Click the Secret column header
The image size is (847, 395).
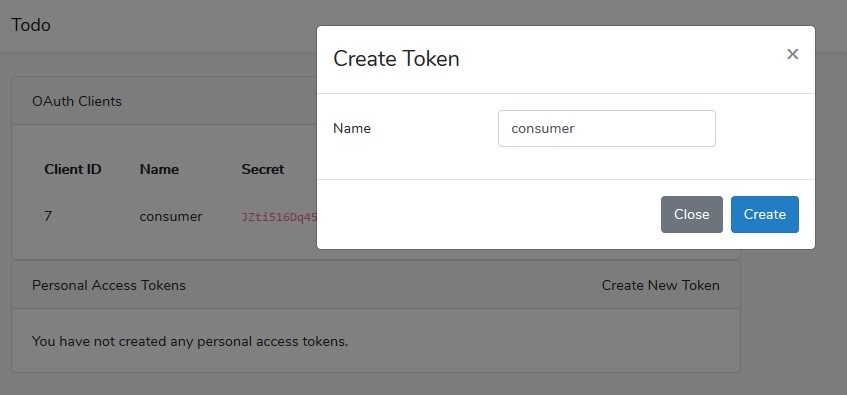[x=263, y=169]
